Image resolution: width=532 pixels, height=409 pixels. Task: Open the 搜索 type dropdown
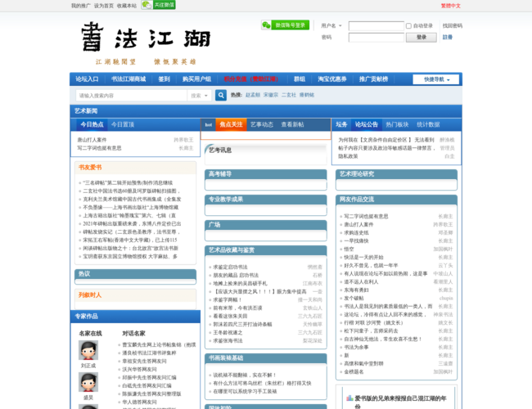click(x=200, y=96)
